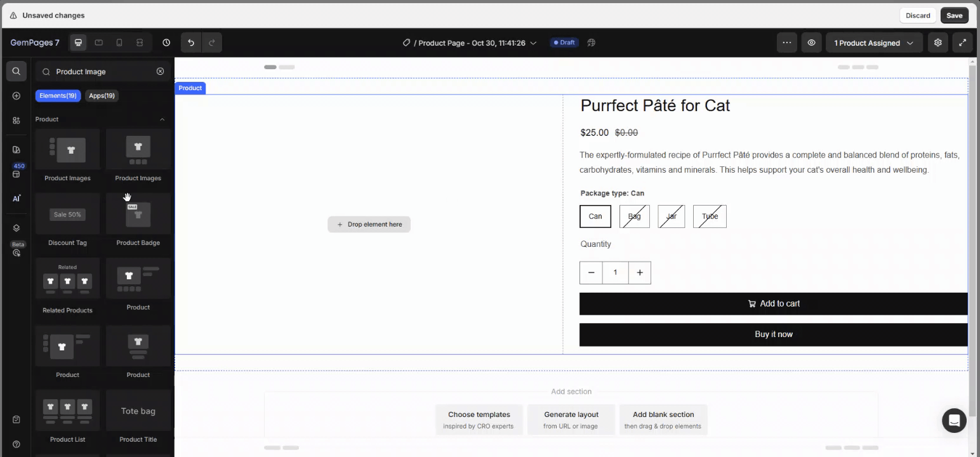Open page settings via the gear icon
Image resolution: width=980 pixels, height=457 pixels.
(937, 43)
